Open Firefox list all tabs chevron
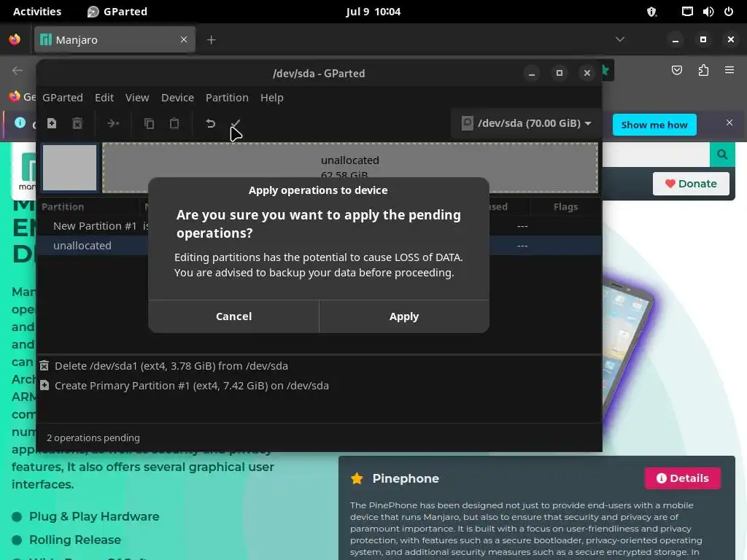Viewport: 747px width, 560px height. coord(620,39)
